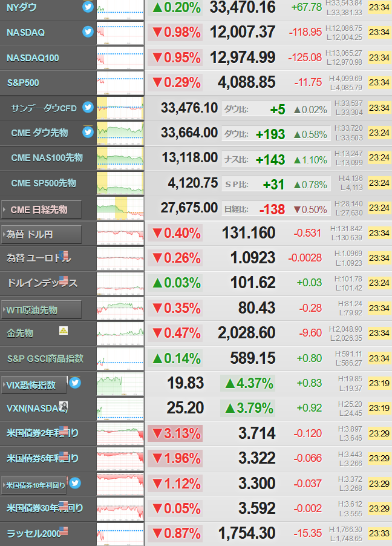The width and height of the screenshot is (392, 546).
Task: Click the flag icon on 為替 ユーロドル
Action: point(64,255)
